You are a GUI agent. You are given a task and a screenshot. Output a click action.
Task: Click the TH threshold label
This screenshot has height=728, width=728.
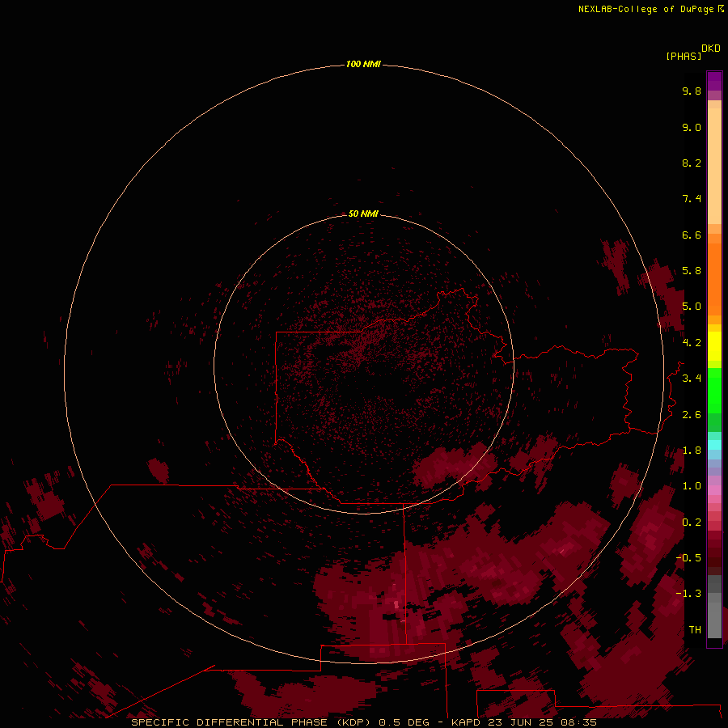click(695, 629)
